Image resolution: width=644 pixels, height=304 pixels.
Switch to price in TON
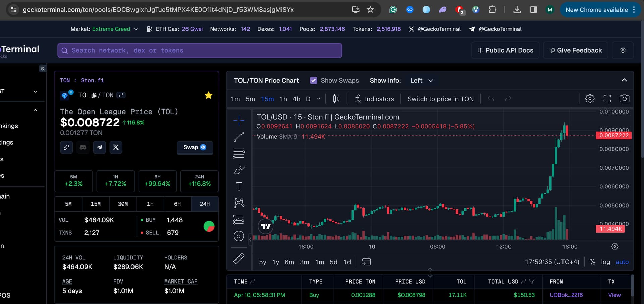point(440,99)
